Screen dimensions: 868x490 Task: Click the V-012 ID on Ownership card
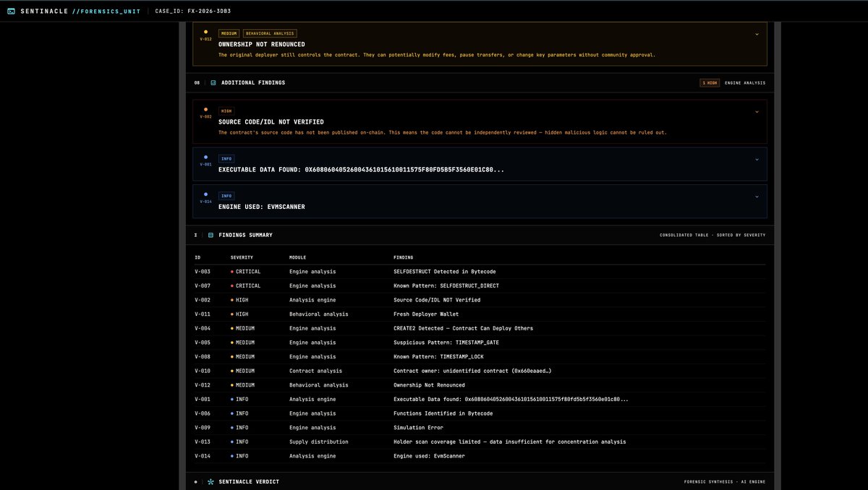point(205,39)
